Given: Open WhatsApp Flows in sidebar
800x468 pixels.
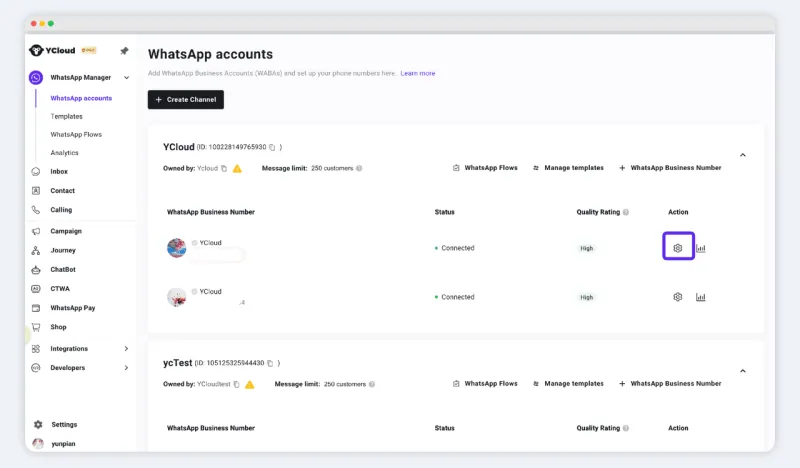Looking at the screenshot, I should point(76,135).
